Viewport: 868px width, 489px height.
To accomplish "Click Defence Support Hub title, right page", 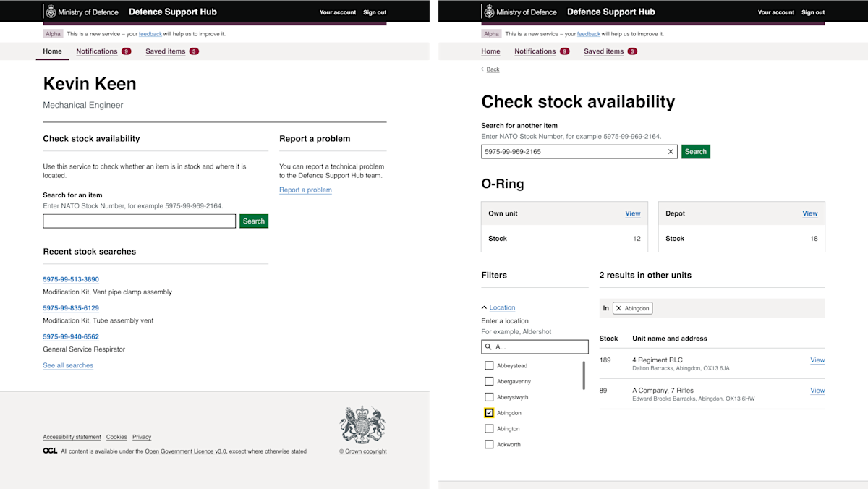I will (x=611, y=12).
